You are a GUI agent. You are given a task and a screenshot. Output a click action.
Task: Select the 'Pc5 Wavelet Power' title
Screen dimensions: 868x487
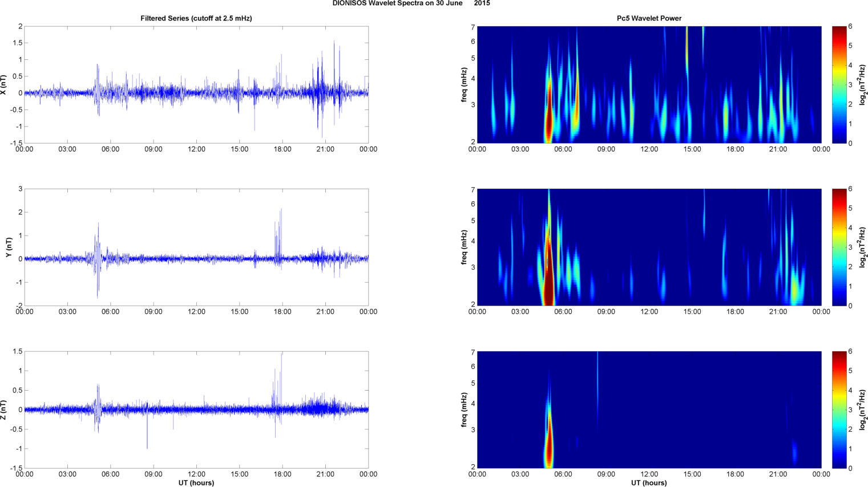[649, 18]
